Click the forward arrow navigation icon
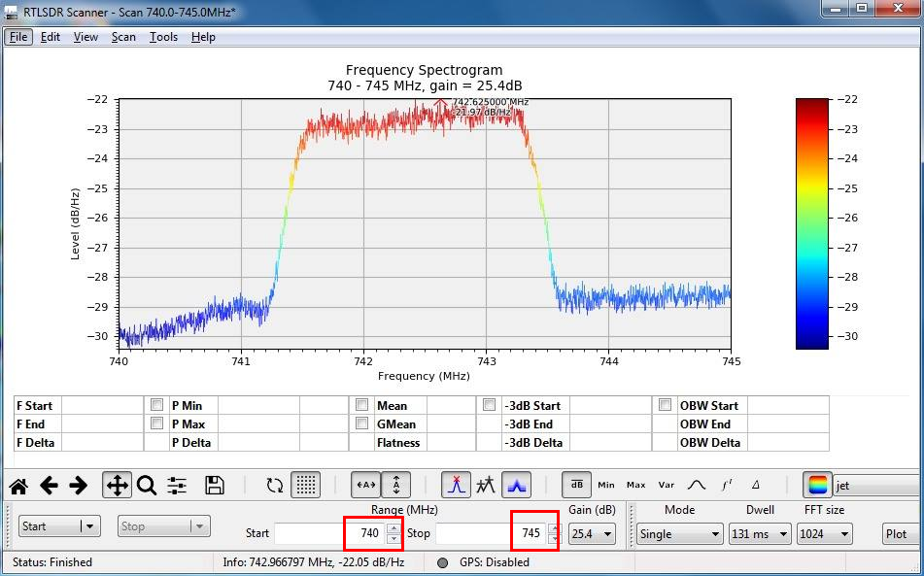924x576 pixels. click(79, 486)
